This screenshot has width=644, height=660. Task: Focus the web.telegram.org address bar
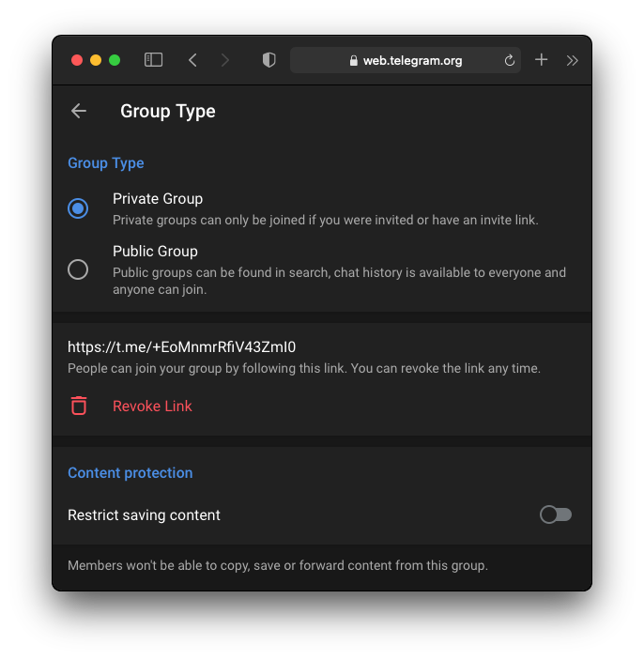click(x=406, y=60)
